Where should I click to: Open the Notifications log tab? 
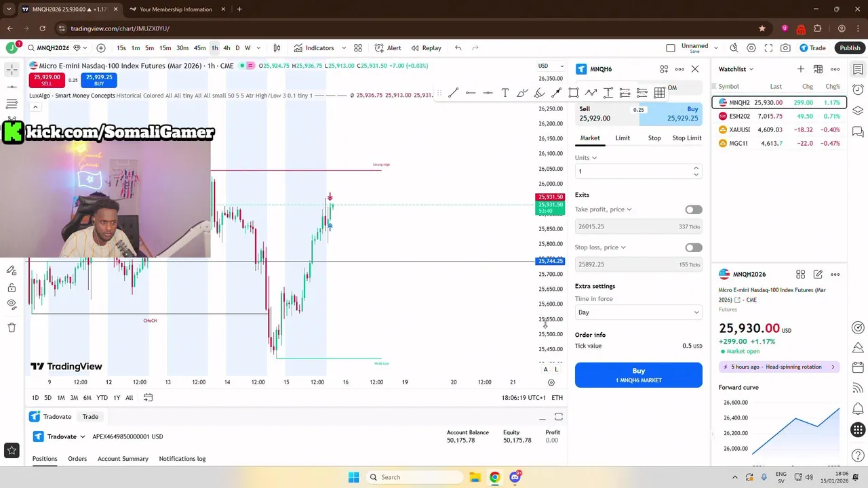coord(182,459)
